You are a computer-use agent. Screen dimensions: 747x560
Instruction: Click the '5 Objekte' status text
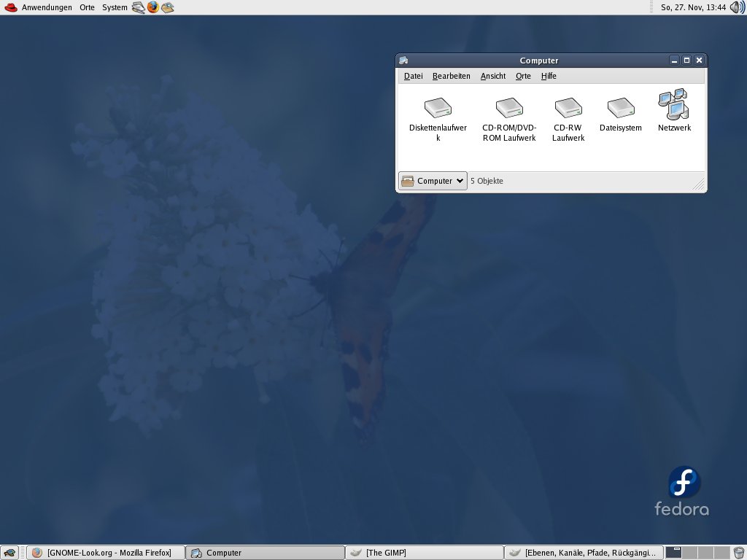(x=487, y=181)
